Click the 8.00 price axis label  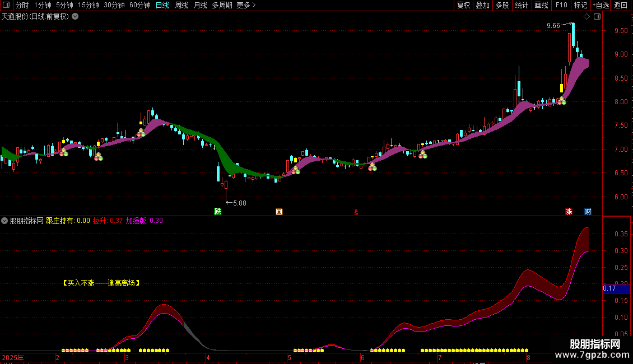coord(621,102)
